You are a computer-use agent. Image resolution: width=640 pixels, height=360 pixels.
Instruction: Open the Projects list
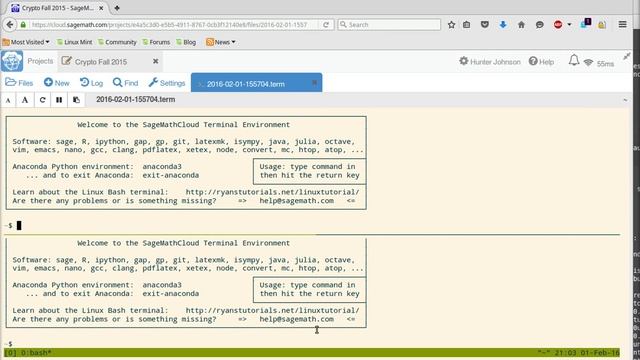pyautogui.click(x=40, y=61)
